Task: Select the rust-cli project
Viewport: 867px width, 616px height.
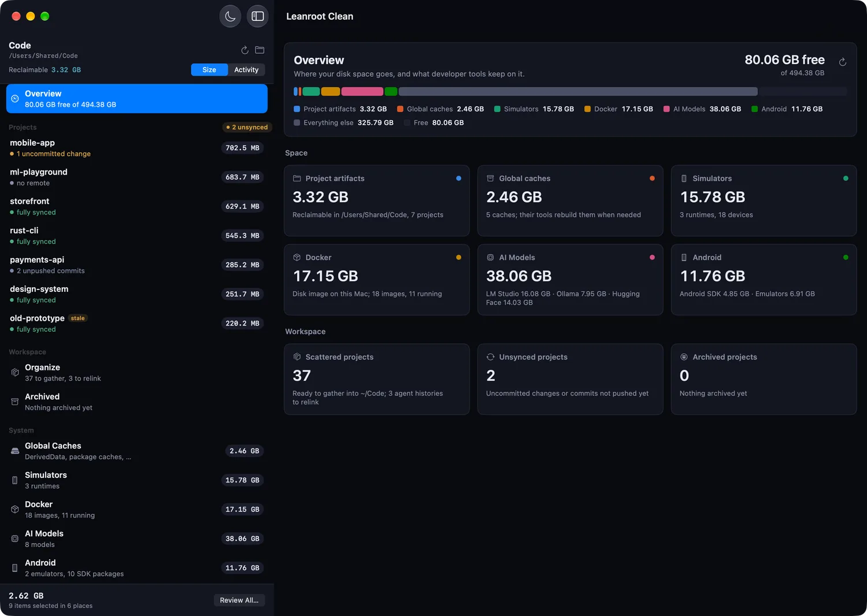Action: click(137, 236)
